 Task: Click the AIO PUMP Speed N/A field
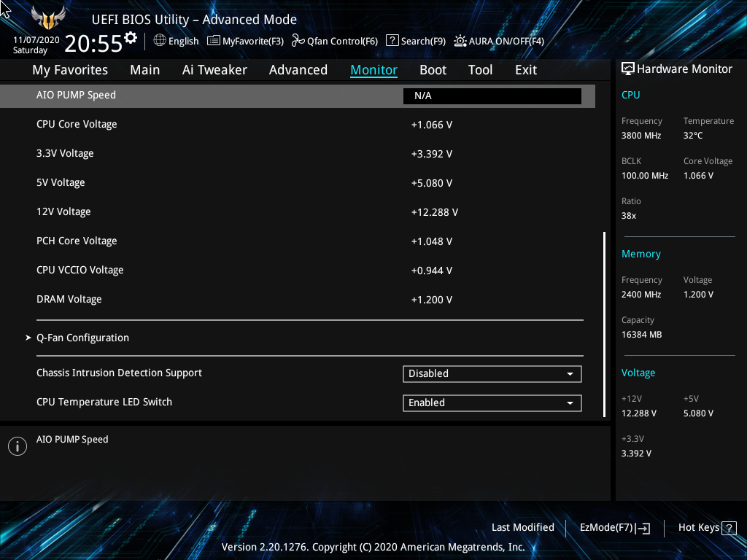pyautogui.click(x=492, y=96)
